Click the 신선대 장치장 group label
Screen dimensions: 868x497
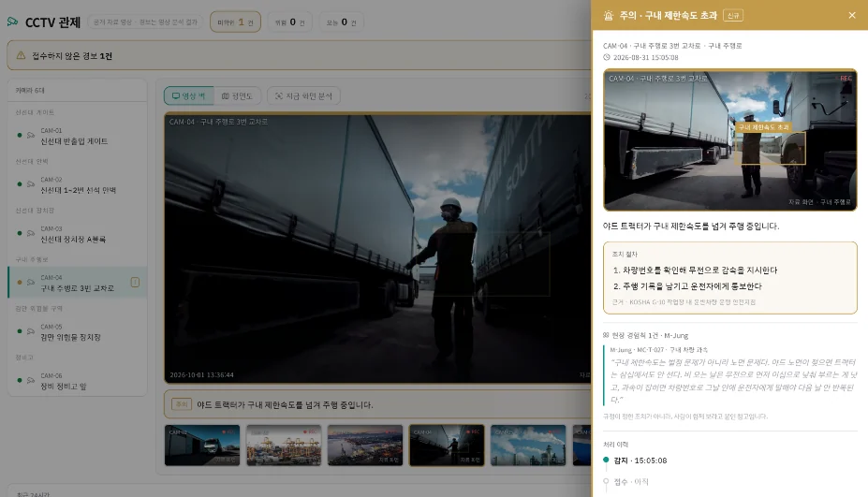tap(35, 211)
